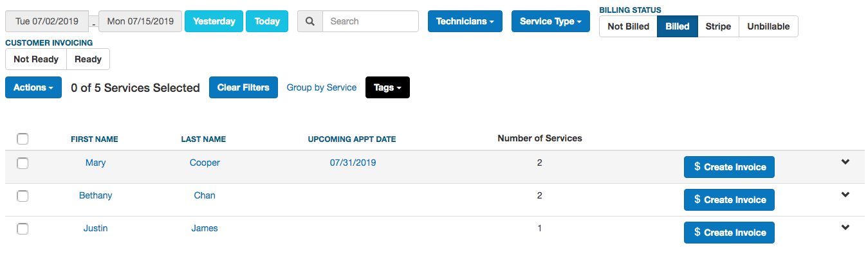Click the Today button
Viewport: 868px width, 257px height.
click(267, 21)
